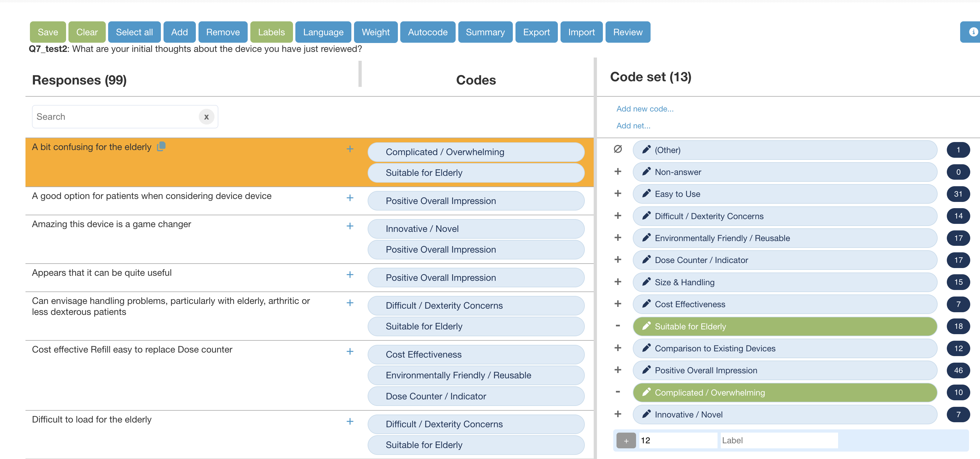The height and width of the screenshot is (459, 980).
Task: Click the Add button in the toolbar
Action: coord(180,32)
